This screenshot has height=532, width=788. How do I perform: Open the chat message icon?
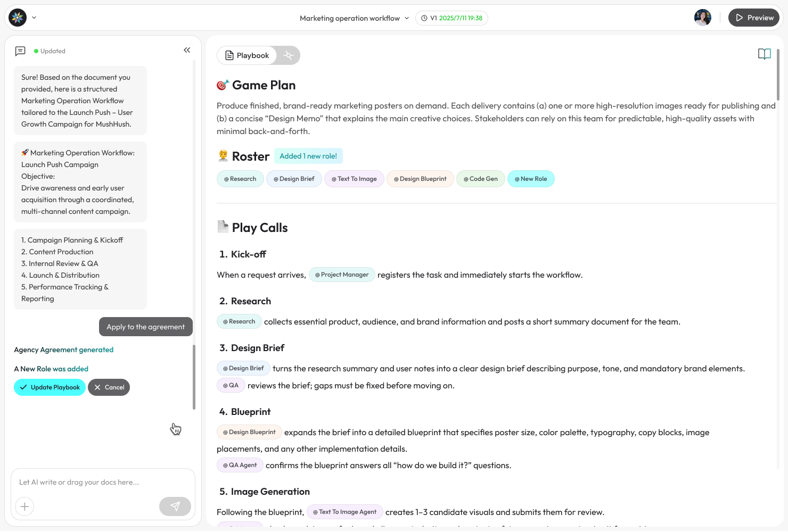(x=20, y=51)
